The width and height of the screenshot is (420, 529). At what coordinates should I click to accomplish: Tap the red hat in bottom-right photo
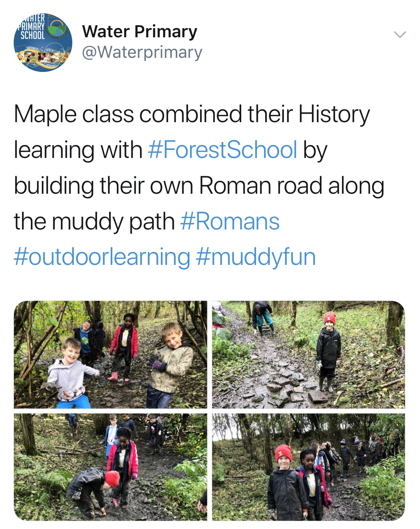283,453
